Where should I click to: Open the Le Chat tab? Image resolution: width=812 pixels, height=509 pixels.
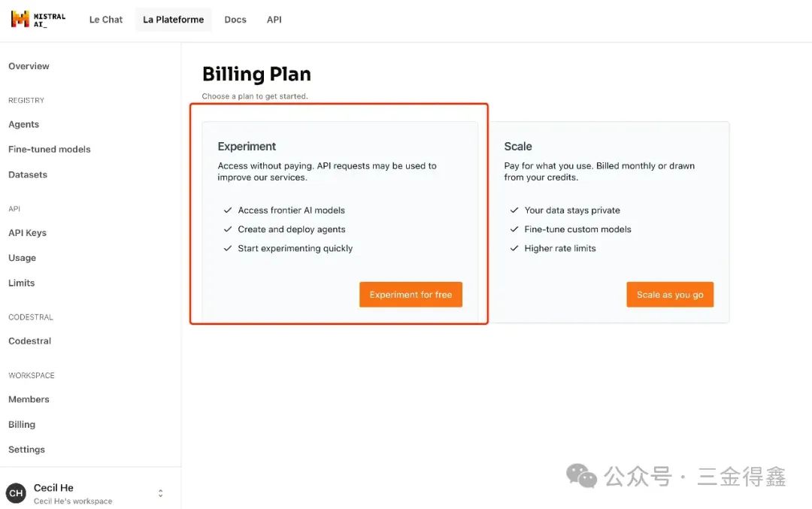click(x=106, y=20)
